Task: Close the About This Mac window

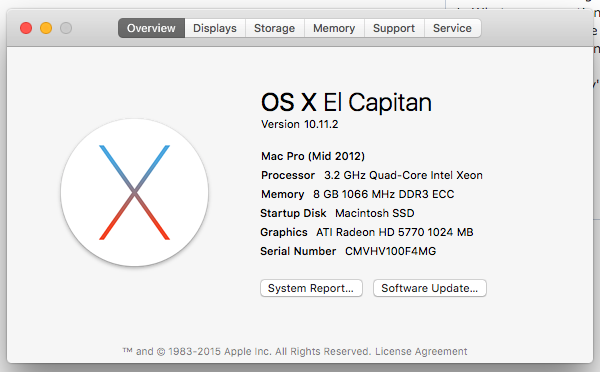Action: (x=26, y=28)
